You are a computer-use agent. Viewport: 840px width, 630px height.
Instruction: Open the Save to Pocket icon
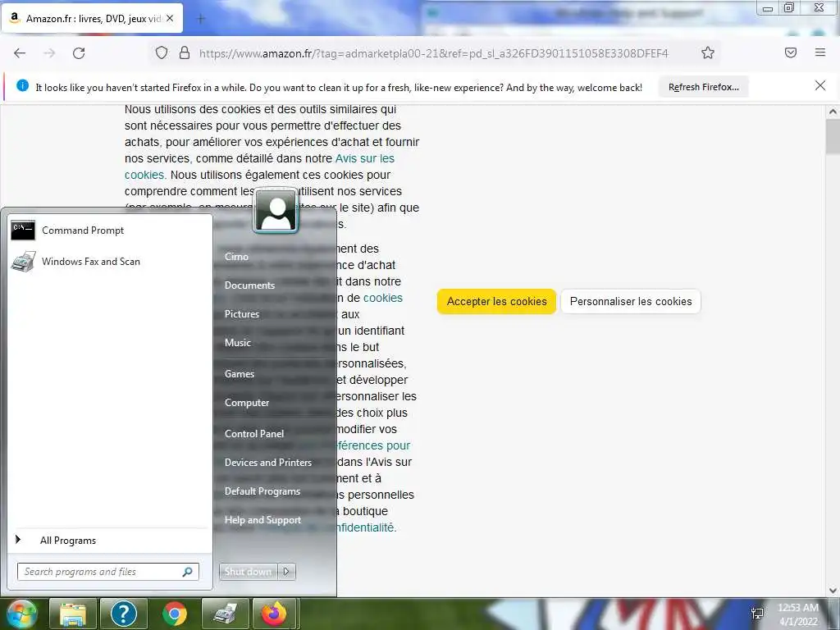click(x=791, y=52)
